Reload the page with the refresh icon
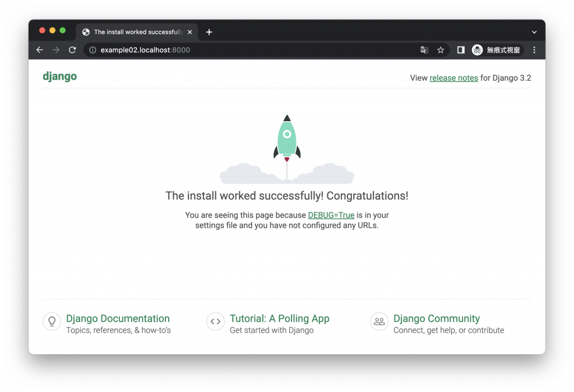This screenshot has height=392, width=574. click(x=72, y=50)
